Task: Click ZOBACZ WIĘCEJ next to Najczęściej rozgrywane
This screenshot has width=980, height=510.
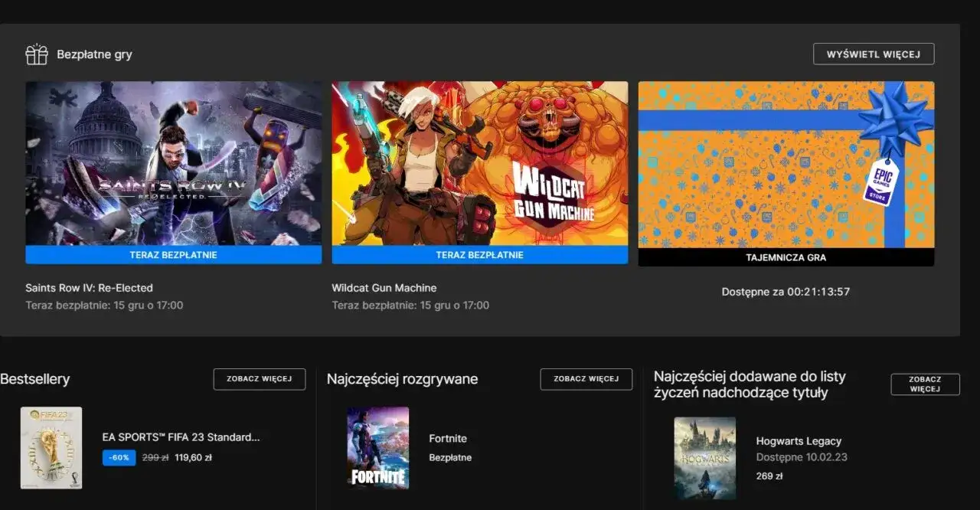Action: (586, 378)
